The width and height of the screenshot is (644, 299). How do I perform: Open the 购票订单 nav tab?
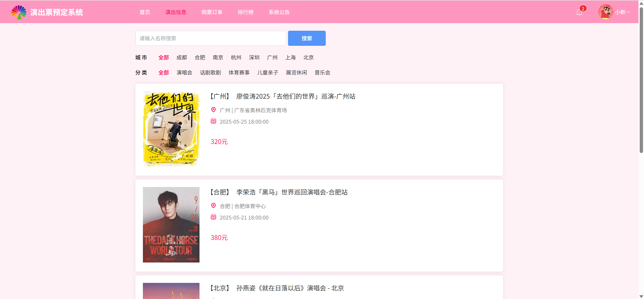[x=212, y=12]
